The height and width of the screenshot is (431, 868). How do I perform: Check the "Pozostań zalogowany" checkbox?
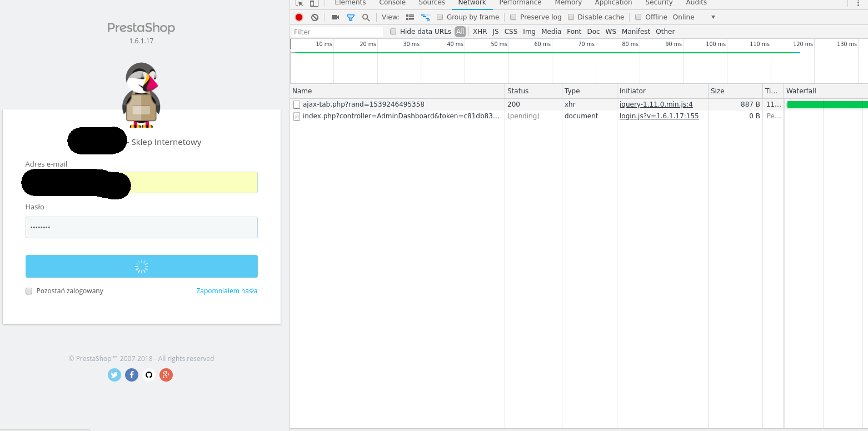coord(29,291)
